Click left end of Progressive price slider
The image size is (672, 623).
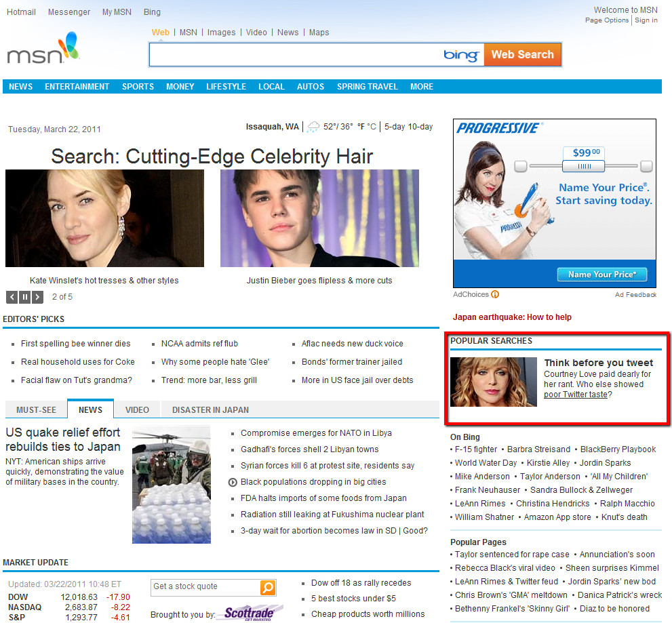click(x=521, y=166)
